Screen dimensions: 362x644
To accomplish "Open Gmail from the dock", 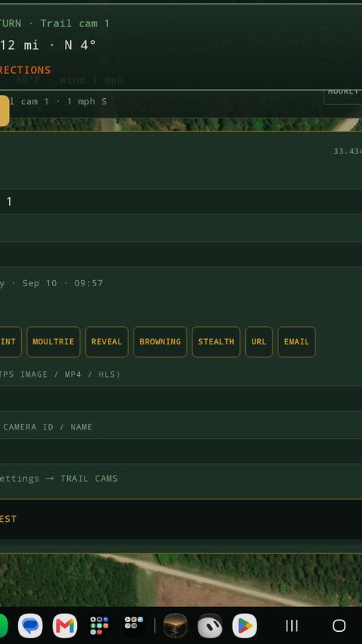I will [65, 626].
